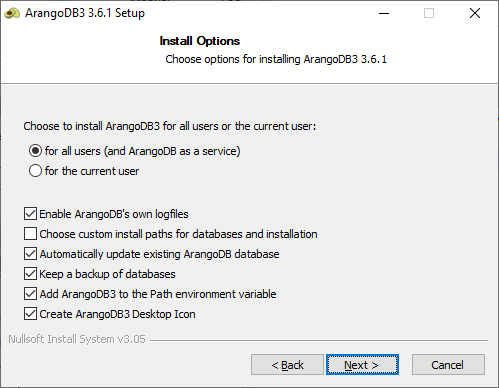Screen dimensions: 499x388
Task: Click the ArangoDB avocado icon in title bar
Action: click(12, 14)
